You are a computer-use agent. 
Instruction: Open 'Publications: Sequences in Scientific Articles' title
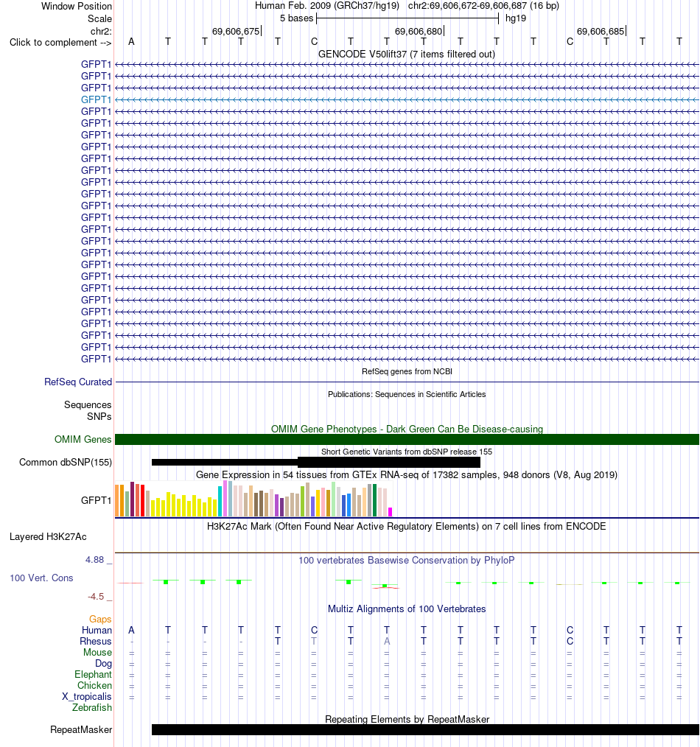[x=407, y=394]
